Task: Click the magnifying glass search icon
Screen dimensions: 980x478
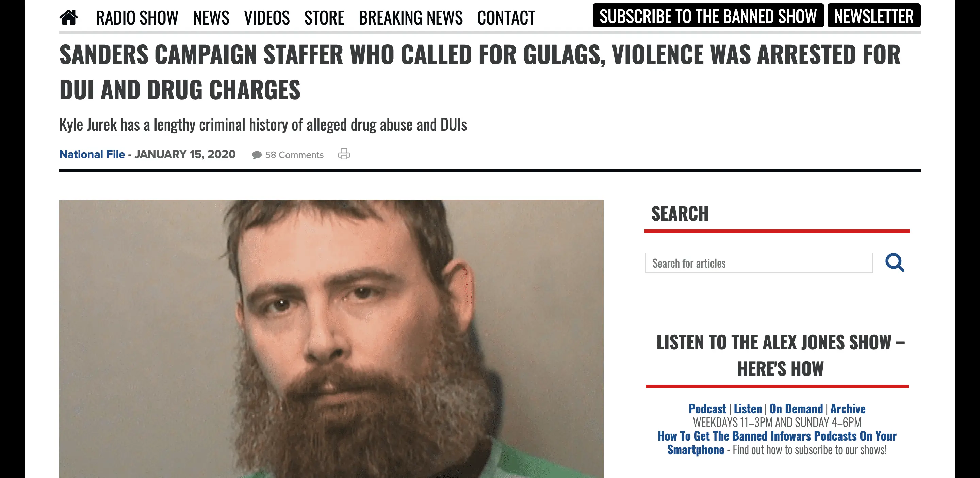Action: pyautogui.click(x=895, y=262)
